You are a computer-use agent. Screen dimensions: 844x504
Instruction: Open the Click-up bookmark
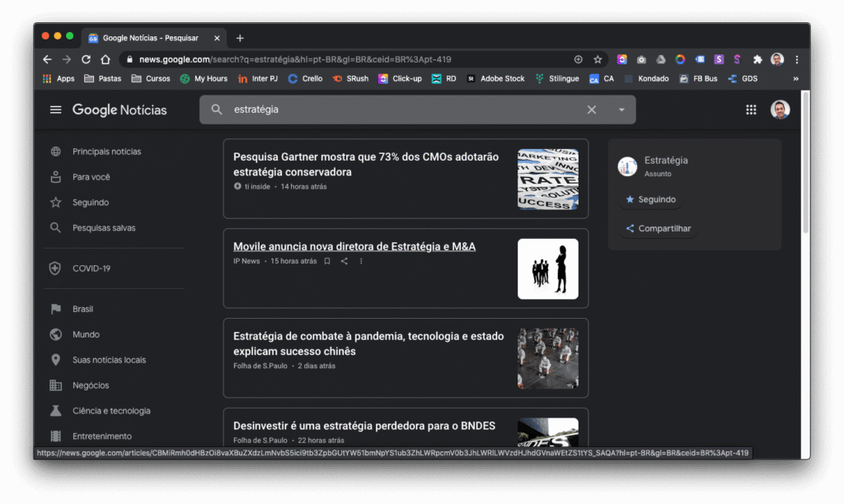400,78
